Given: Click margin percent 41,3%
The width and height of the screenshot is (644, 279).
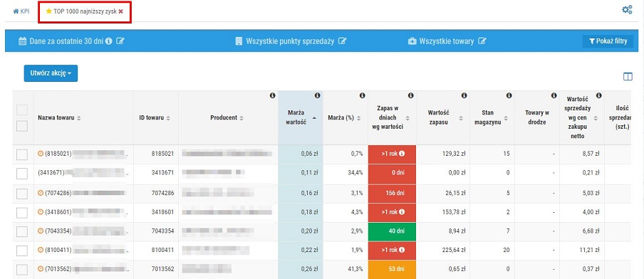Looking at the screenshot, I should [355, 269].
